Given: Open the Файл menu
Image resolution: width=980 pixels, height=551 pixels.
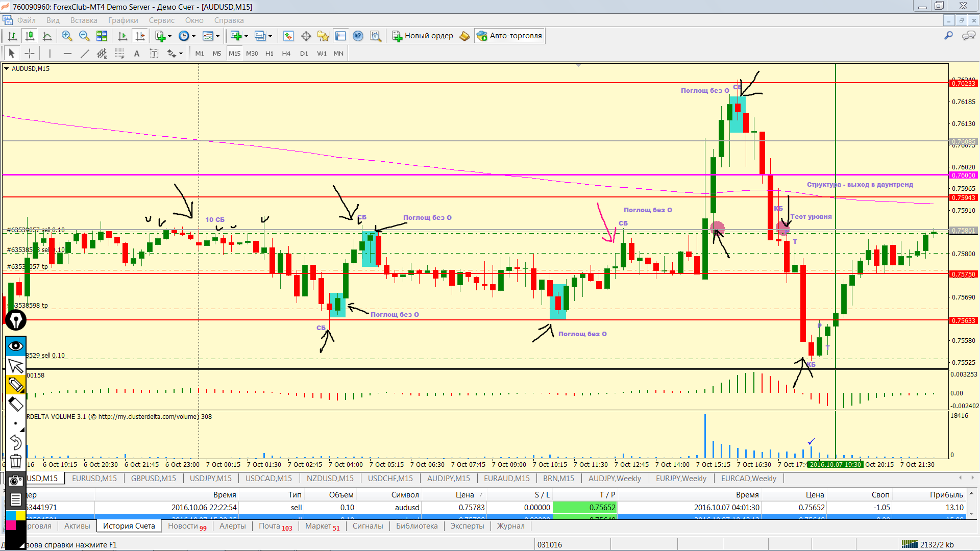Looking at the screenshot, I should pyautogui.click(x=27, y=20).
